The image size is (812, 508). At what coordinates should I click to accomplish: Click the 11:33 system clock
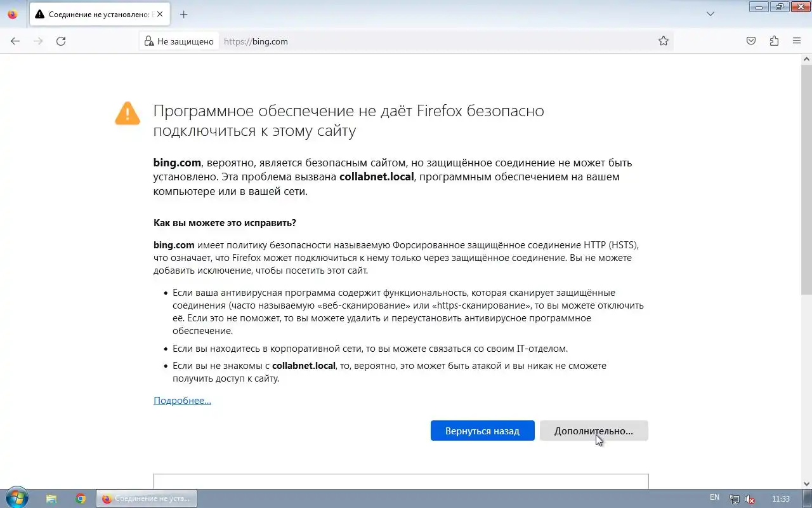(x=781, y=499)
